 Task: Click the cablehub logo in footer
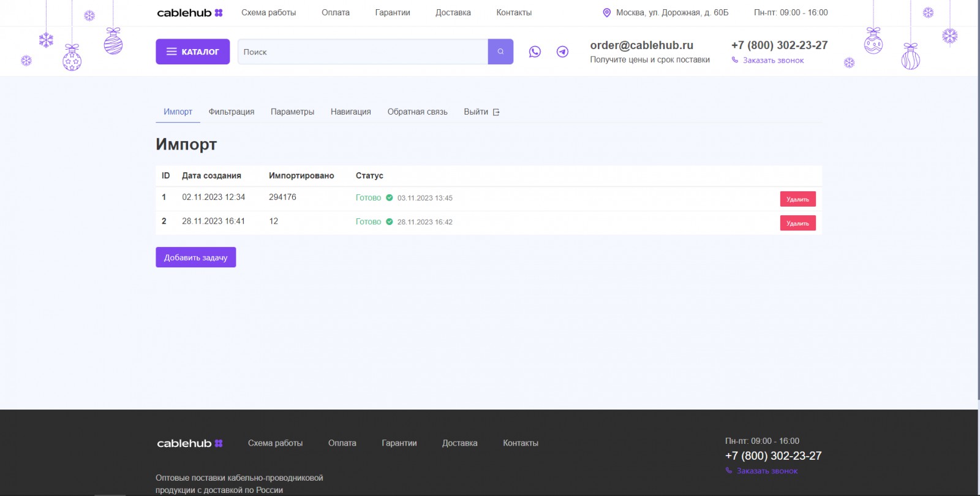(190, 443)
